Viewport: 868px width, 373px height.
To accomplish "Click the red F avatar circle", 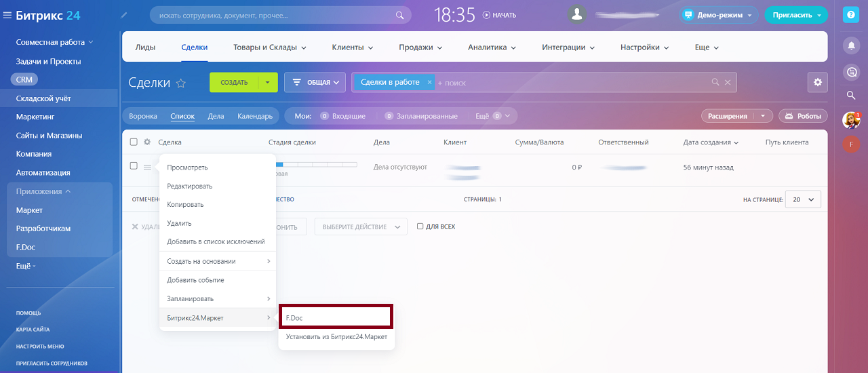I will [x=850, y=144].
